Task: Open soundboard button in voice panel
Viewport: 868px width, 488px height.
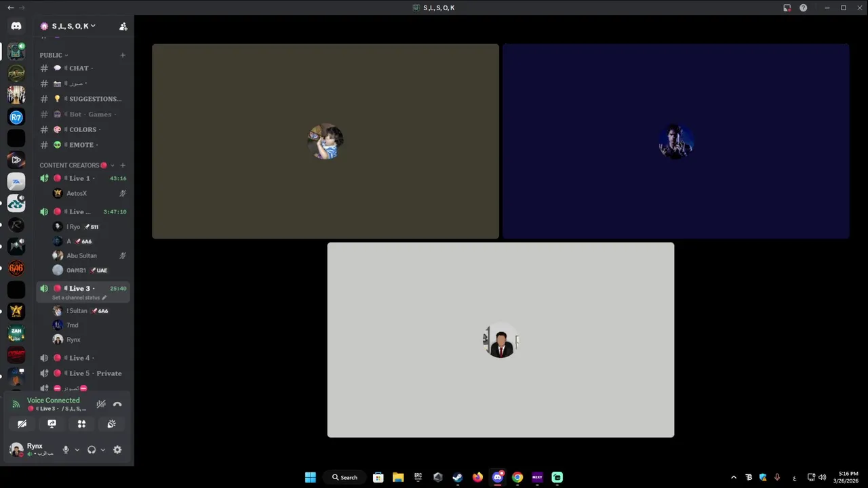Action: click(x=111, y=424)
